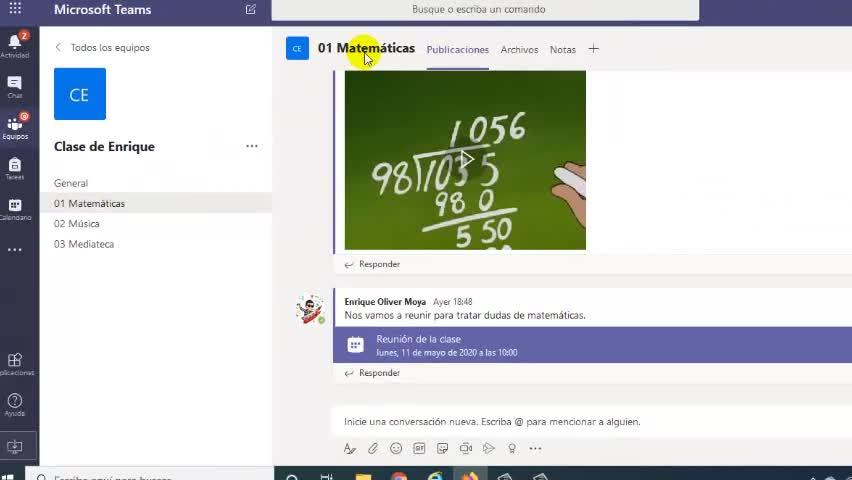Viewport: 852px width, 480px height.
Task: Select the 01 Matemáticas channel
Action: tap(156, 203)
